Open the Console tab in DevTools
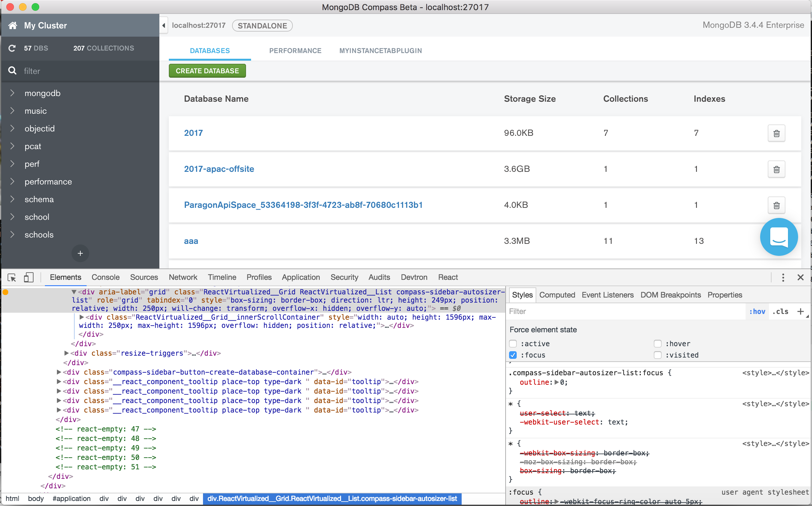The width and height of the screenshot is (812, 506). pos(106,277)
